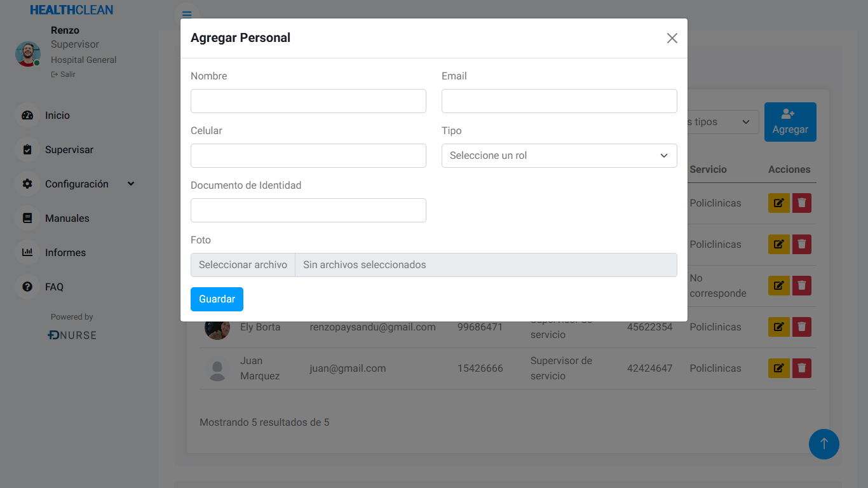Click the Manuales book icon
Image resolution: width=868 pixels, height=488 pixels.
point(27,219)
